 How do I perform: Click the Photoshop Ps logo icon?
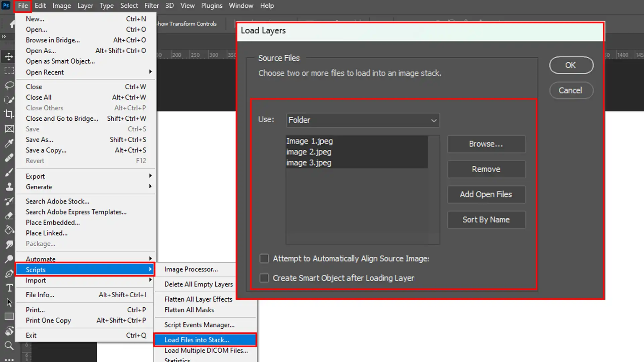6,5
